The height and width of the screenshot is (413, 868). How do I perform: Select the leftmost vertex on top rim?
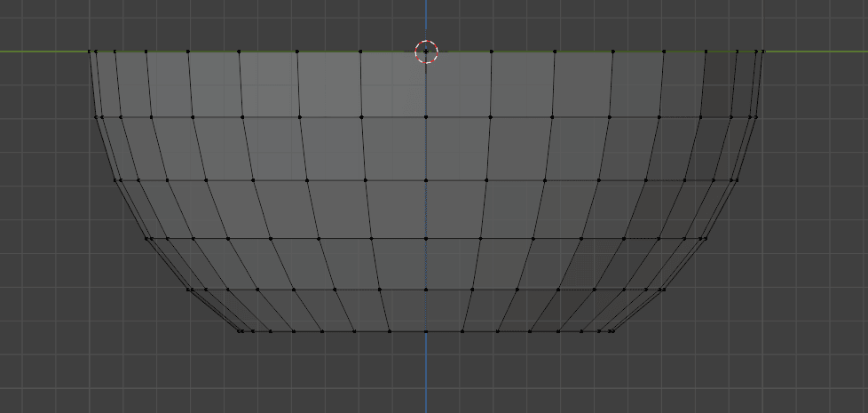click(90, 52)
